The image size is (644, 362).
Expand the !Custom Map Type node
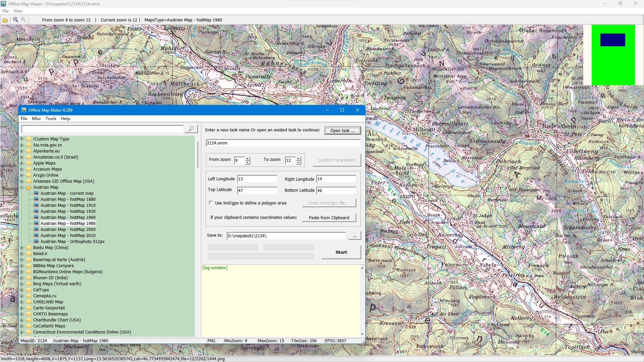coord(22,139)
